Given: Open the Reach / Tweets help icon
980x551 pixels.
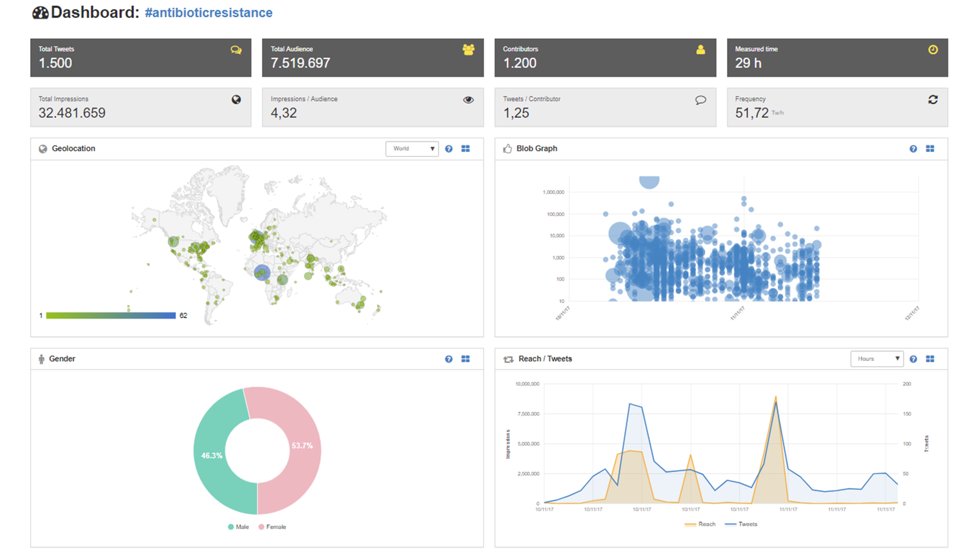Looking at the screenshot, I should [x=913, y=359].
